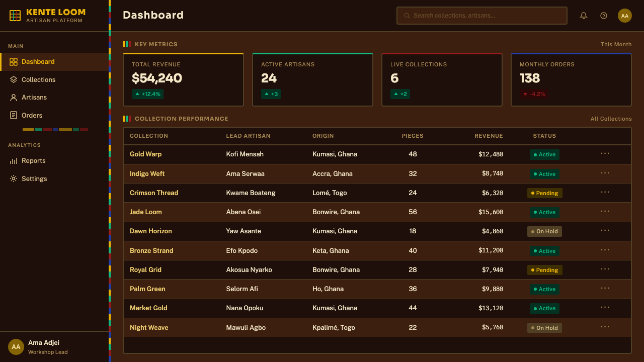Open Settings via the gear icon
This screenshot has width=644, height=362.
click(x=14, y=178)
